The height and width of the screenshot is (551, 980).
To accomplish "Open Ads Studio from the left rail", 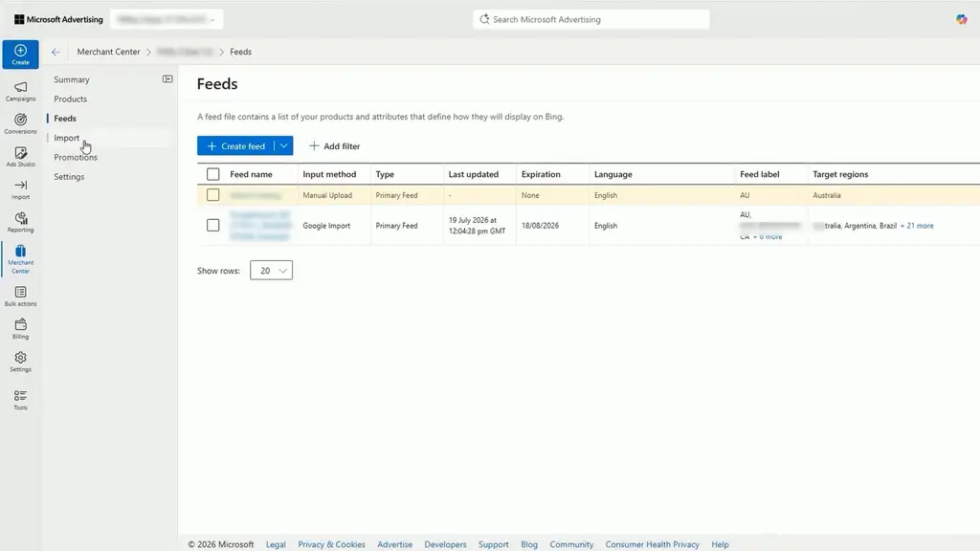I will click(x=21, y=157).
